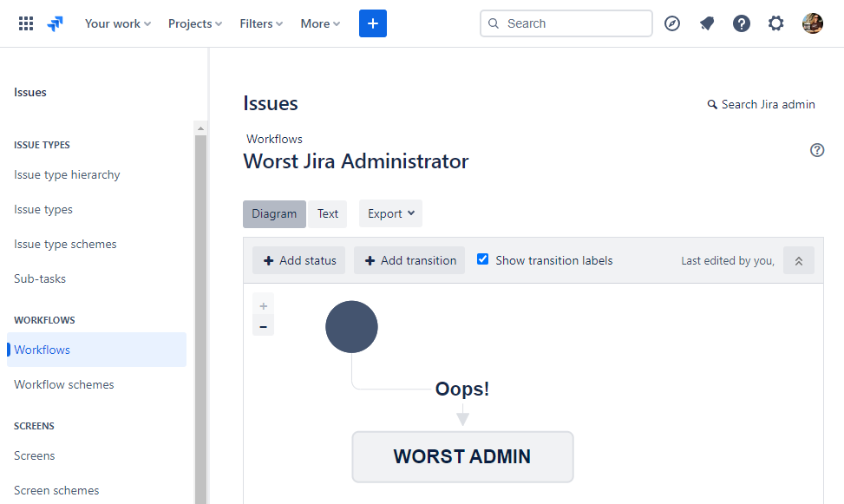
Task: Click the Last edited by you text
Action: pos(728,260)
